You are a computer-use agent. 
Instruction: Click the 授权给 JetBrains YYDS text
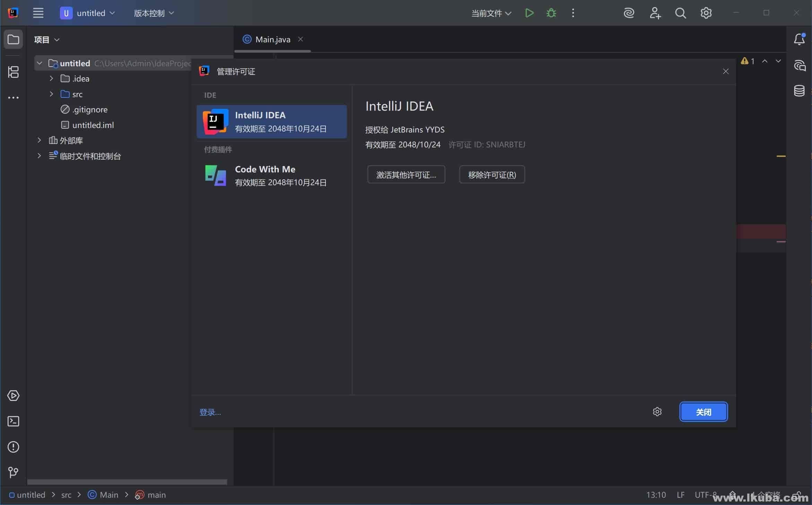[x=405, y=130]
